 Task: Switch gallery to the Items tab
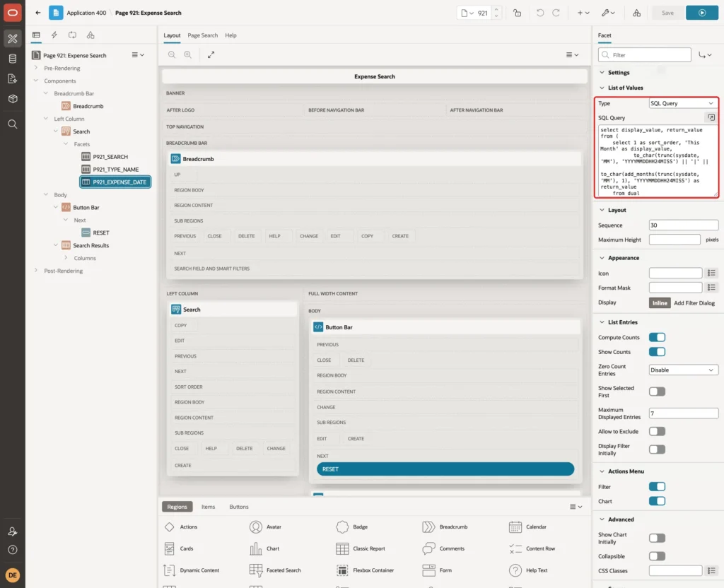(x=209, y=507)
